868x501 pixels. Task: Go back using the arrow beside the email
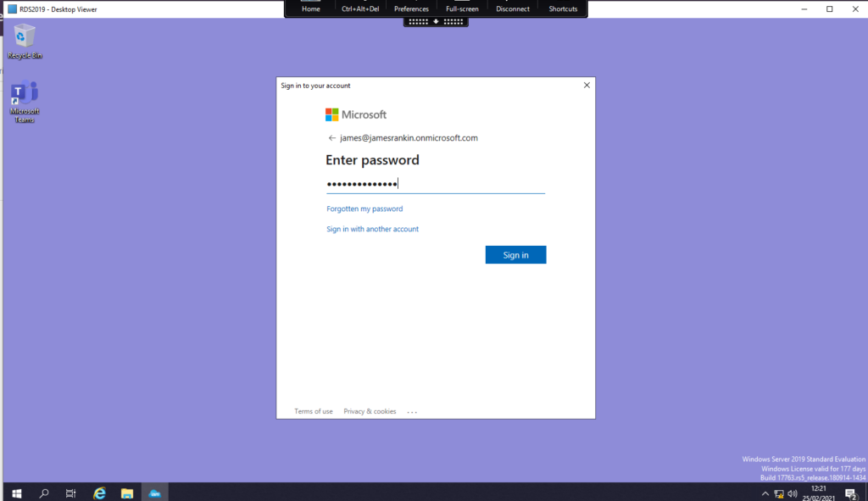click(331, 138)
